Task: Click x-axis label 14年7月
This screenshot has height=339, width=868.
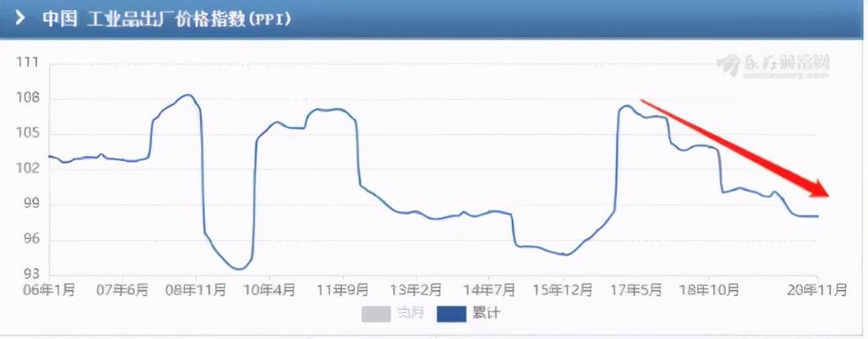Action: point(489,289)
